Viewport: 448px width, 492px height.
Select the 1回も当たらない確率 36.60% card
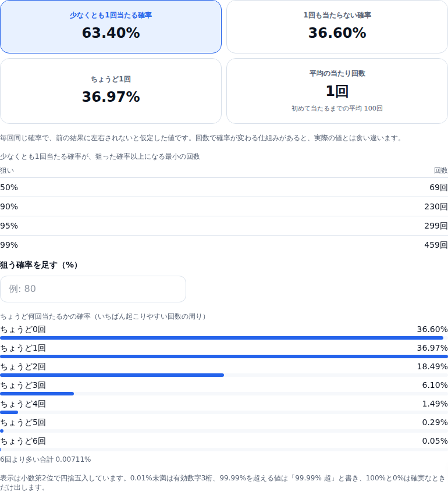point(337,27)
